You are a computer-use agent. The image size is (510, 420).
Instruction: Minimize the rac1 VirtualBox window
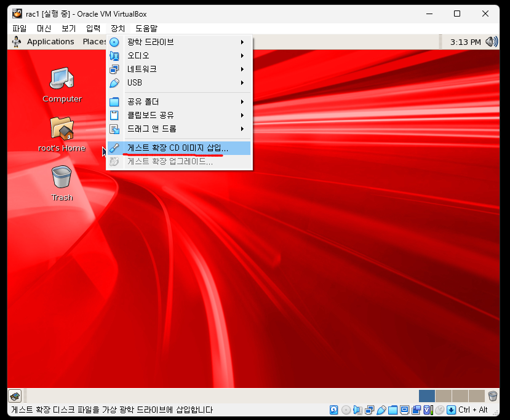429,14
